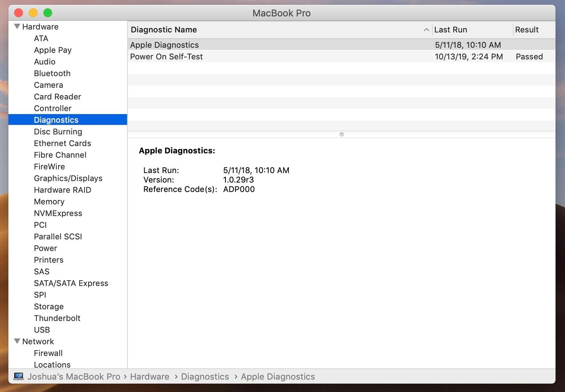Click the Hardware section label
This screenshot has width=565, height=392.
point(40,27)
